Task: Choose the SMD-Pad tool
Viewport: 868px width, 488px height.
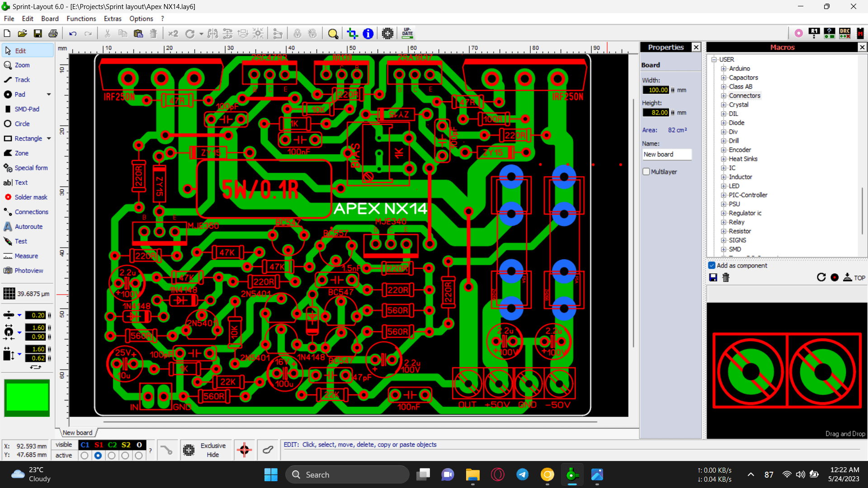Action: point(27,109)
